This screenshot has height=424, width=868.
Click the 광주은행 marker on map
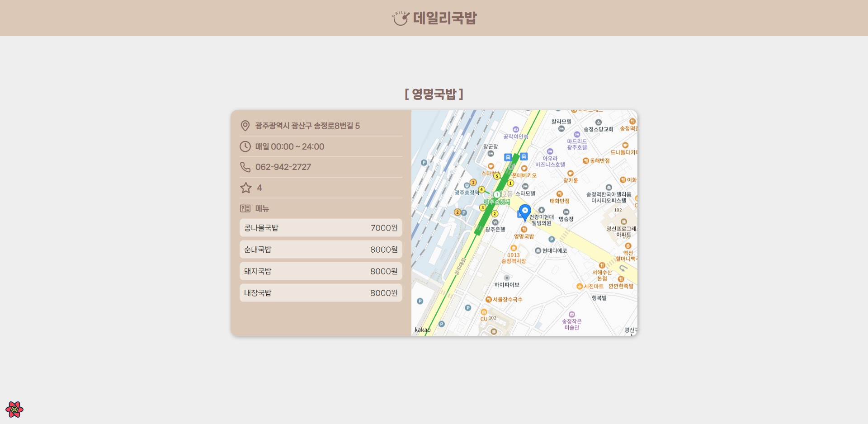[x=495, y=222]
